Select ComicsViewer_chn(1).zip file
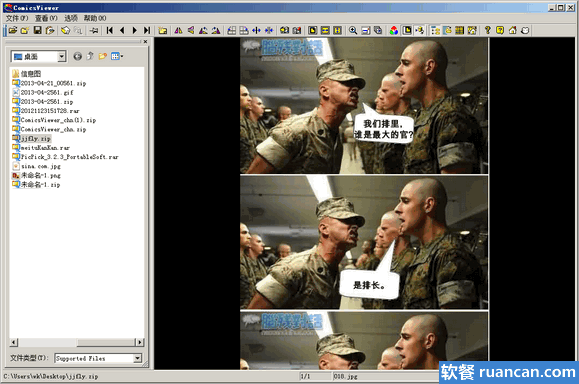The width and height of the screenshot is (579, 384). [x=54, y=120]
